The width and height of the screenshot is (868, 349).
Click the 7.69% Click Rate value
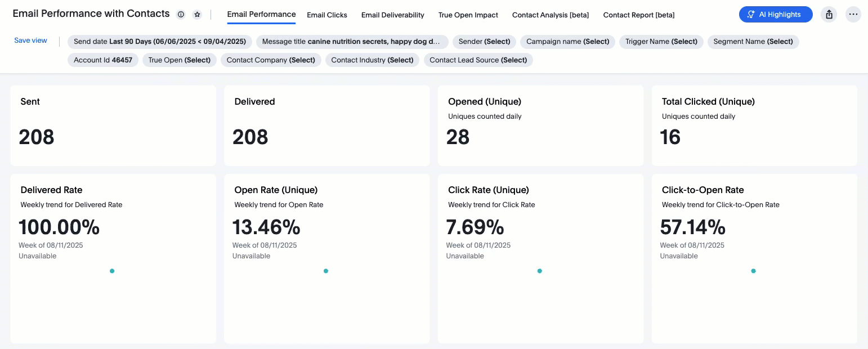(475, 227)
